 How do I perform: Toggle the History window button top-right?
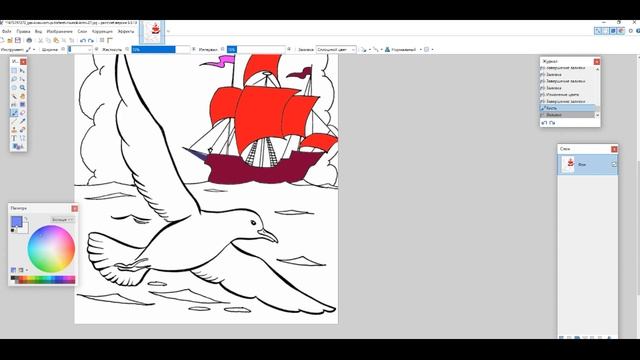(x=605, y=31)
